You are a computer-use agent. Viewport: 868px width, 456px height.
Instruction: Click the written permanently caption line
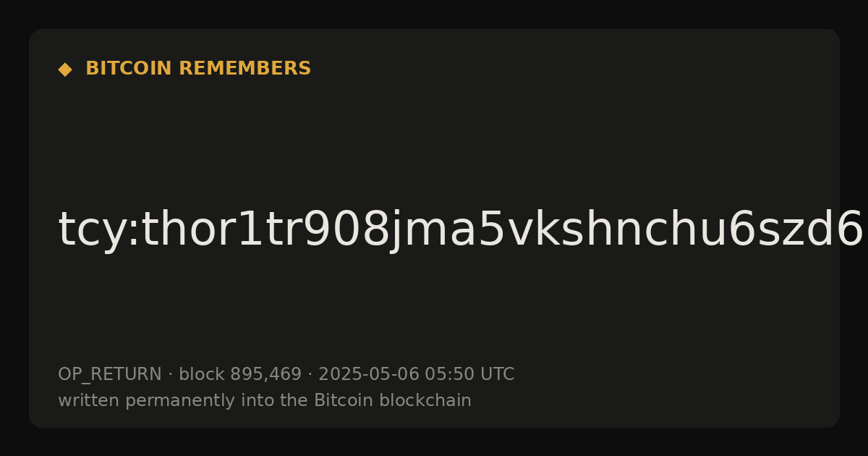(x=265, y=400)
